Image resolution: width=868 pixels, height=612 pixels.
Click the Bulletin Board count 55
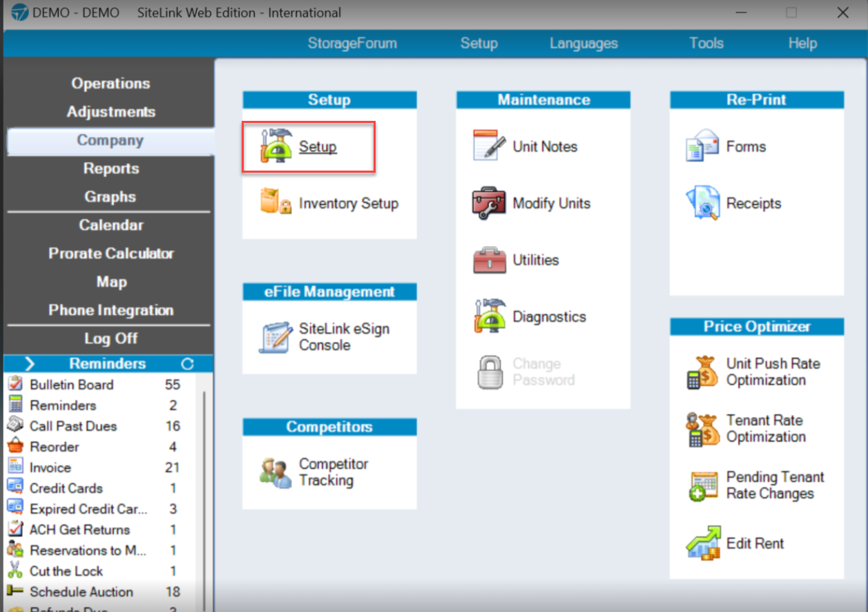click(173, 385)
